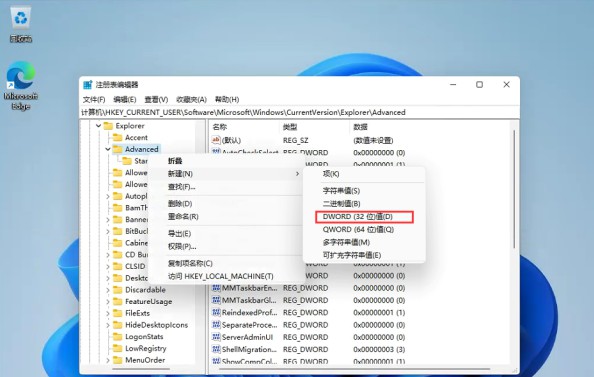Expand the Discardable tree node

[x=108, y=290]
